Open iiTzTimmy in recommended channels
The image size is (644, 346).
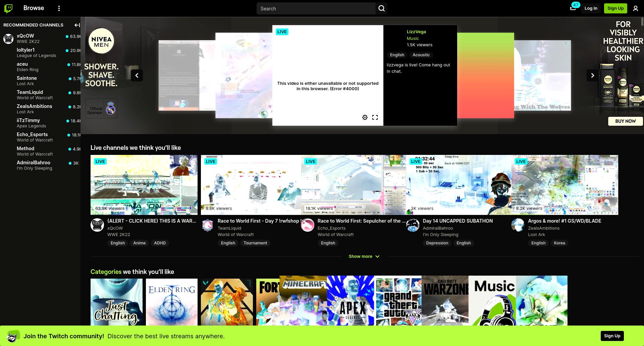point(40,123)
